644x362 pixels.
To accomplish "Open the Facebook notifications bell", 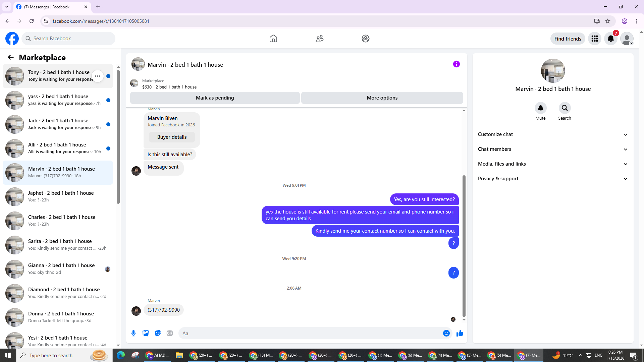I will tap(610, 39).
